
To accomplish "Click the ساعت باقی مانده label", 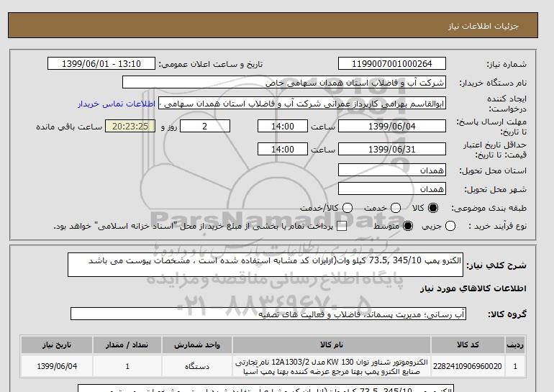I will pos(69,127).
